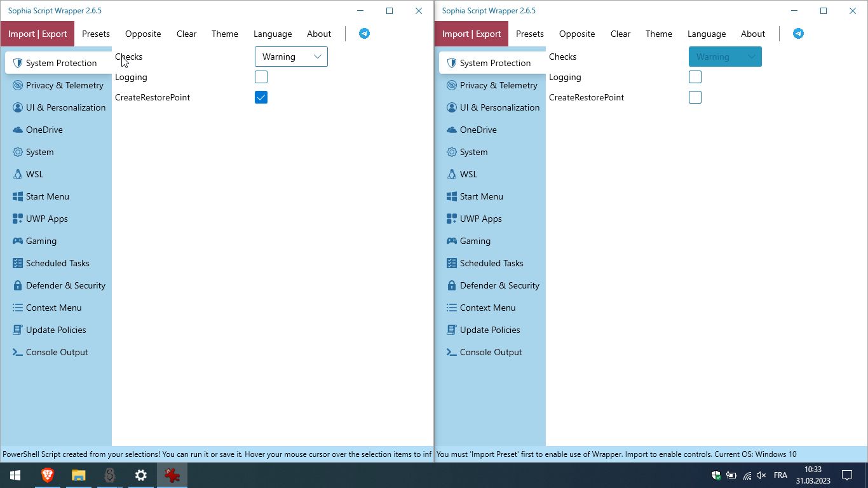
Task: Select the Scheduled Tasks calendar icon
Action: click(x=17, y=263)
